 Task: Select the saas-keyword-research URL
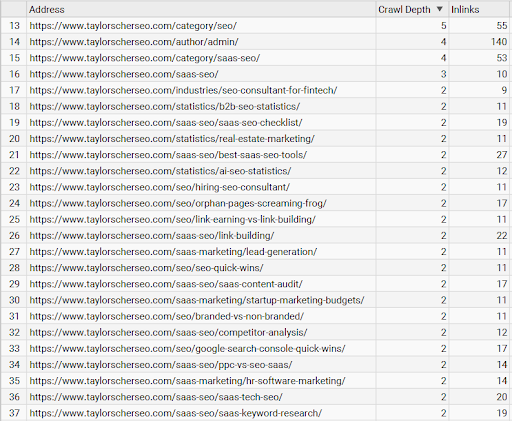click(x=176, y=413)
